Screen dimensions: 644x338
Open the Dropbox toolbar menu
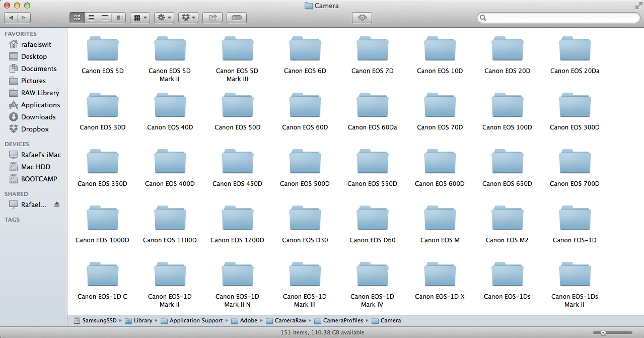189,18
